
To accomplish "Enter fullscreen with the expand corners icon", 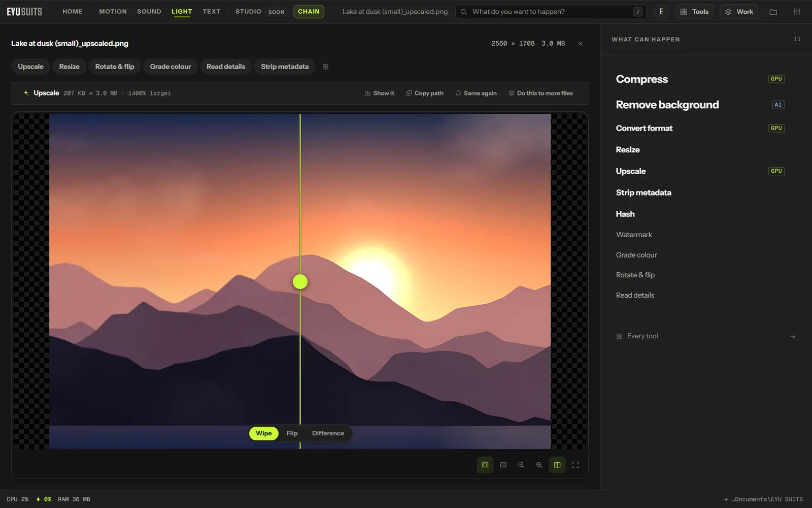I will click(x=575, y=465).
